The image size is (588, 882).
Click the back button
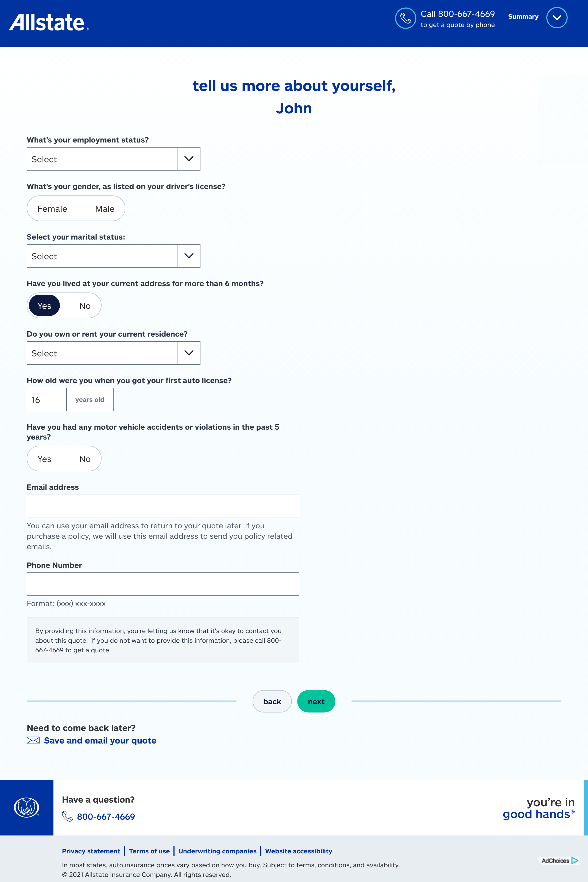click(x=272, y=702)
